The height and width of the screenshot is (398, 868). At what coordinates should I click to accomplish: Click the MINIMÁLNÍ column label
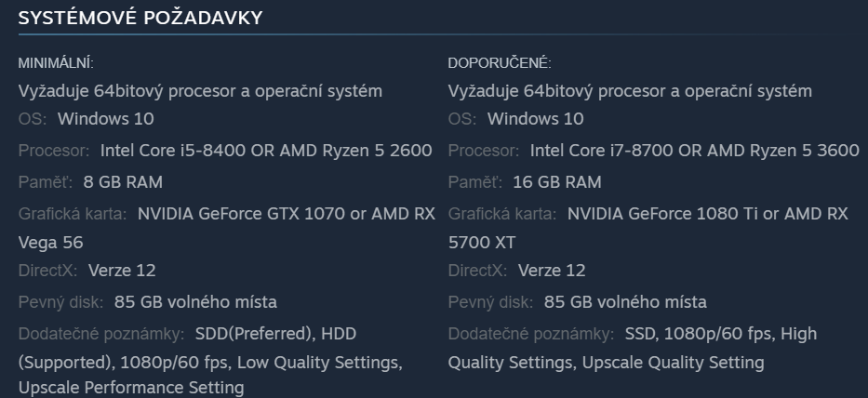[x=56, y=63]
